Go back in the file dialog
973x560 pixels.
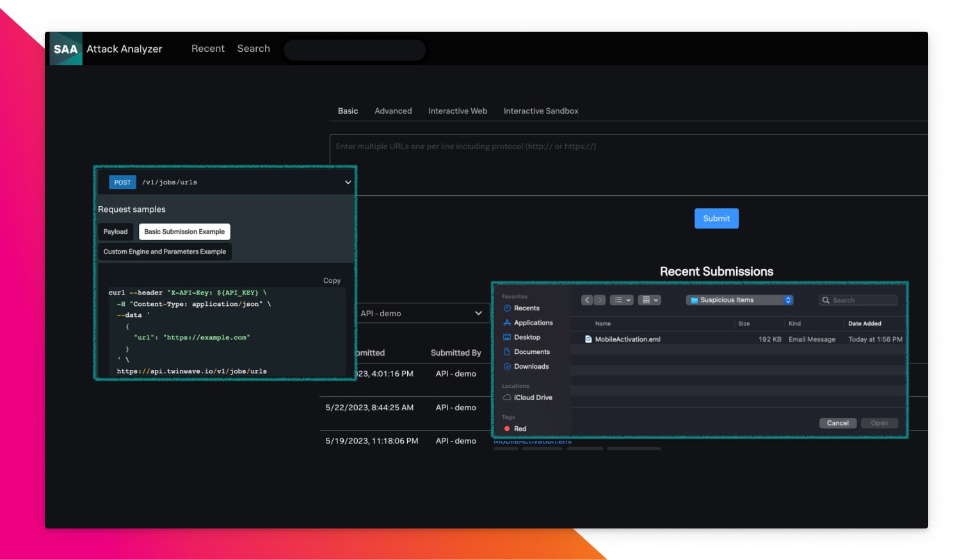coord(587,300)
